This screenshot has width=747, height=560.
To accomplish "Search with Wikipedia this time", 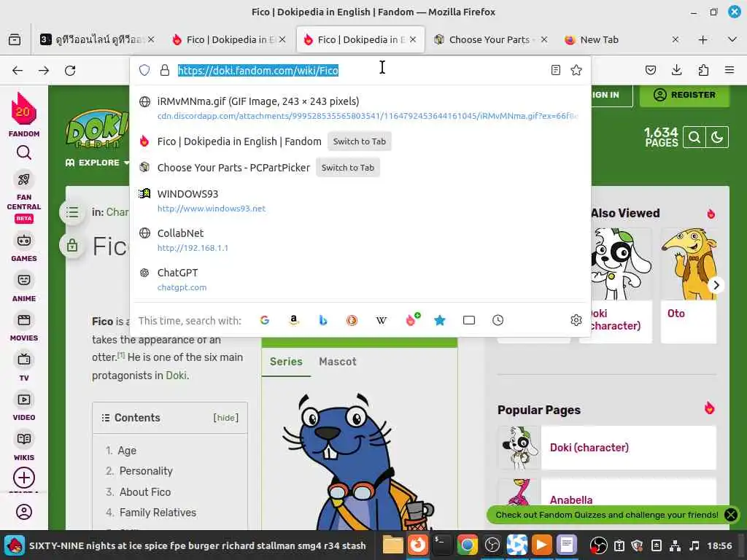I will [381, 321].
